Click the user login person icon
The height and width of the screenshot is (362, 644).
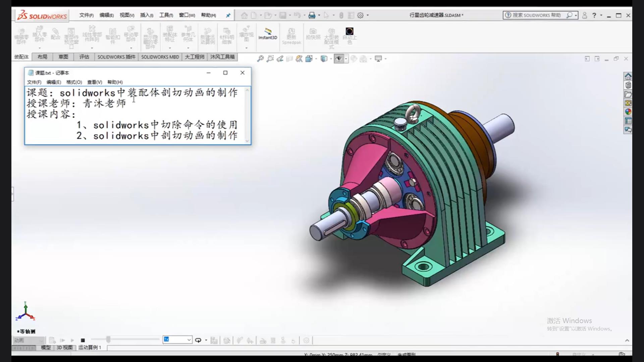click(x=585, y=15)
